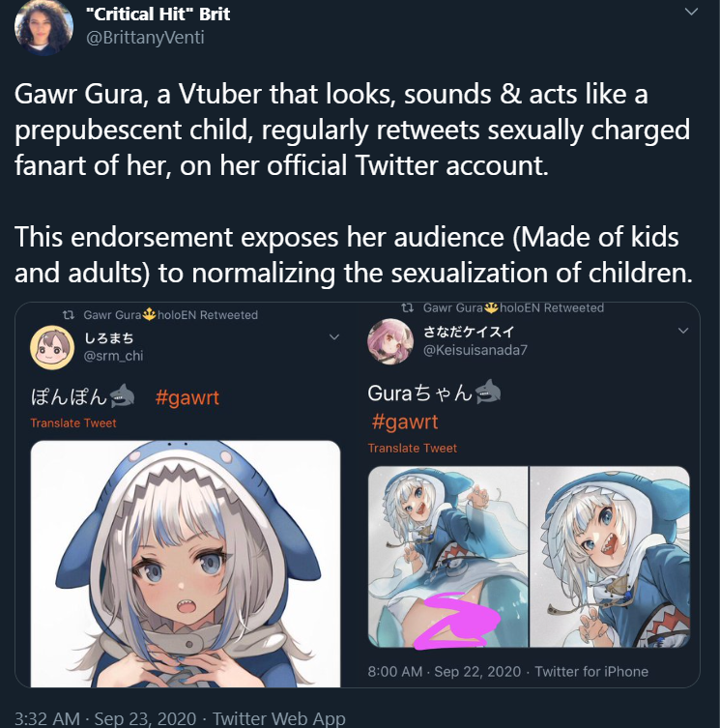Click crown emoji in left Retweeted label
Screen dimensions: 720x728
coord(149,314)
